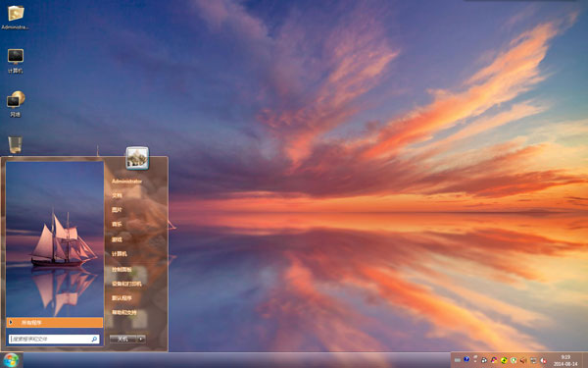Expand 所有程序 in the Start menu
Screen dimensions: 588x368
pyautogui.click(x=54, y=323)
